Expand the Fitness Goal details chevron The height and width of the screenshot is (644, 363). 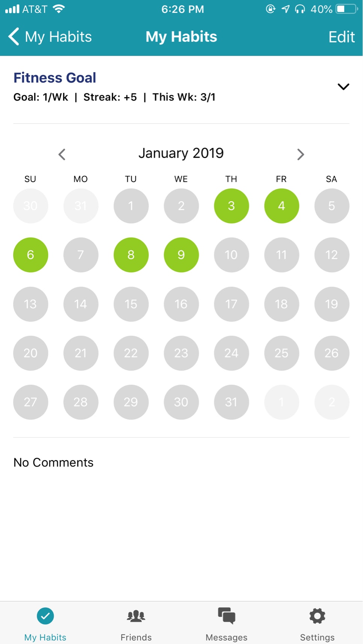click(343, 87)
